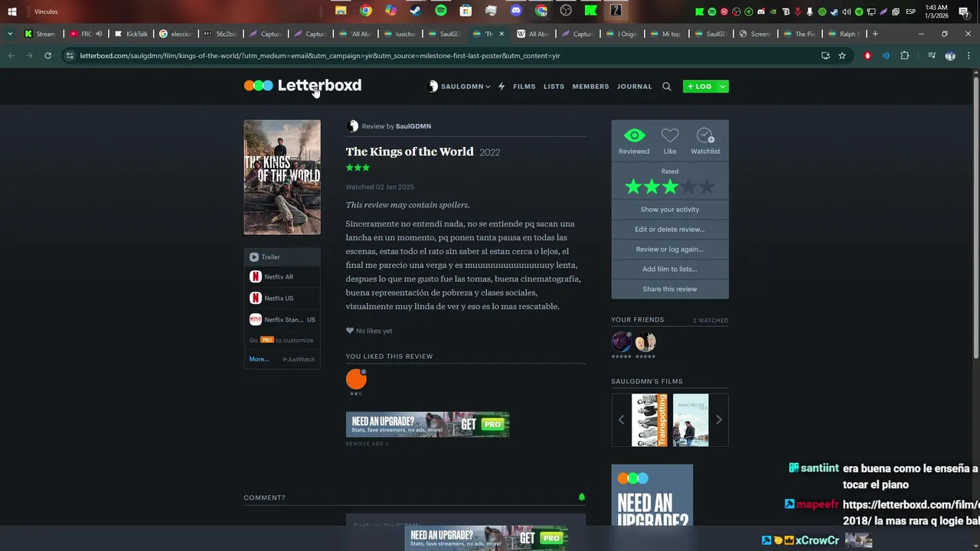This screenshot has width=980, height=551.
Task: Open Spotify from taskbar
Action: click(x=440, y=11)
